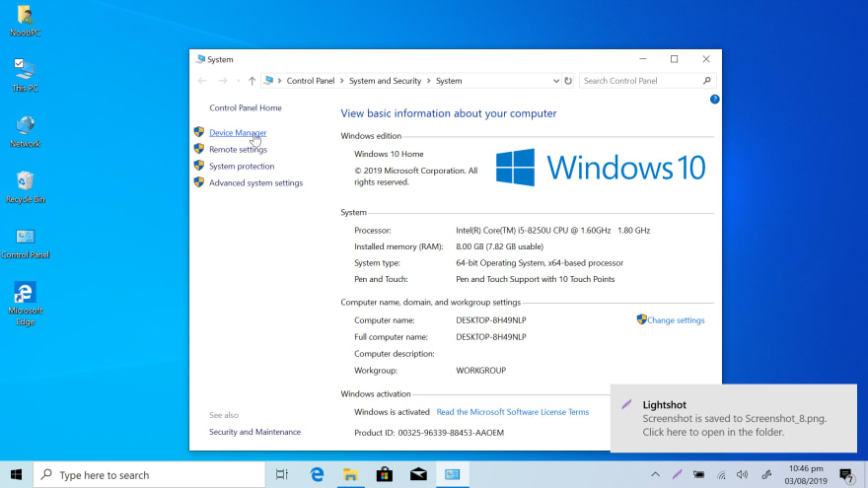Click Lightshot screenshot saved notification
The height and width of the screenshot is (488, 868).
734,418
